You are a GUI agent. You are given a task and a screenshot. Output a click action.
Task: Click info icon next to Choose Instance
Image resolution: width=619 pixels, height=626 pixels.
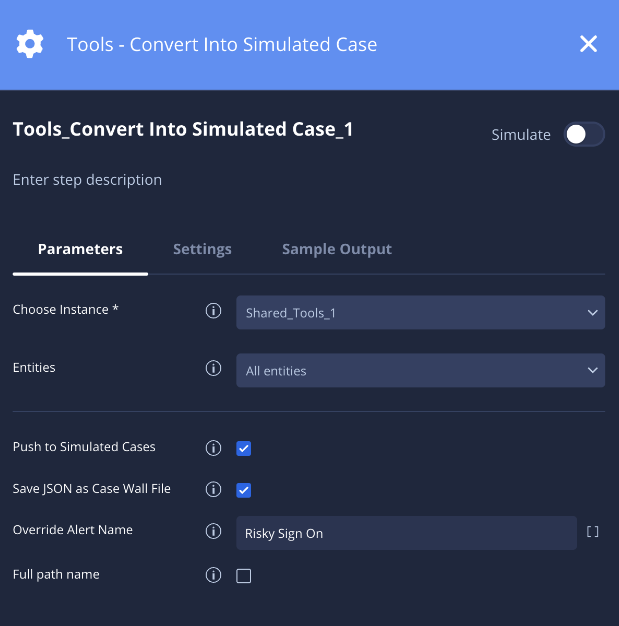(213, 311)
